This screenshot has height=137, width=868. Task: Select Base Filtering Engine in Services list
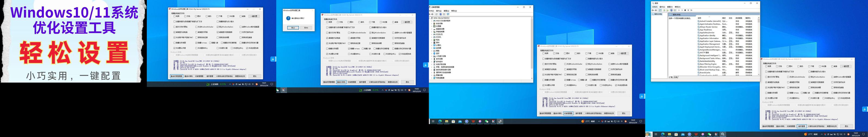pyautogui.click(x=708, y=64)
